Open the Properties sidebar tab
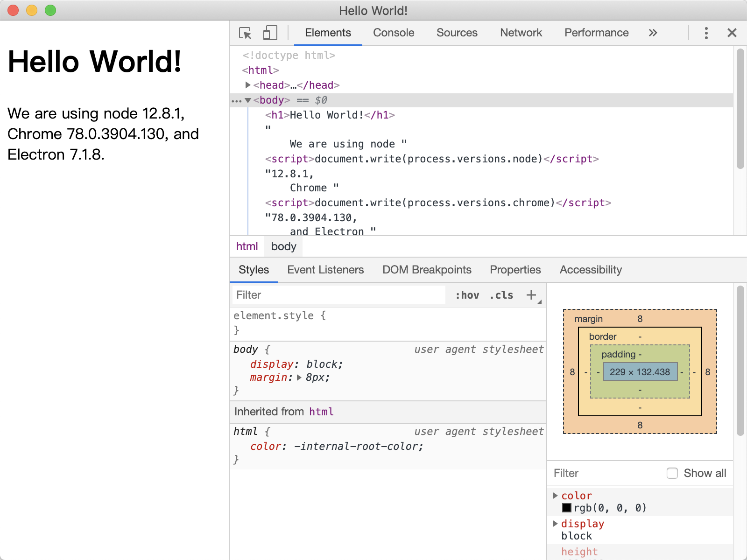 tap(515, 270)
